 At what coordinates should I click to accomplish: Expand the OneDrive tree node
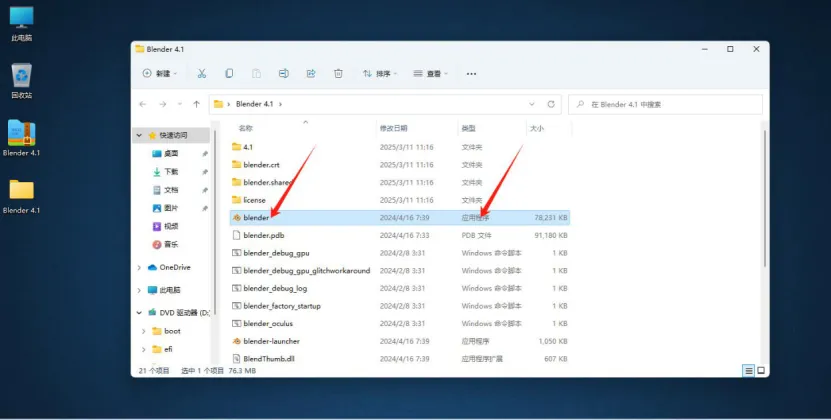point(139,267)
